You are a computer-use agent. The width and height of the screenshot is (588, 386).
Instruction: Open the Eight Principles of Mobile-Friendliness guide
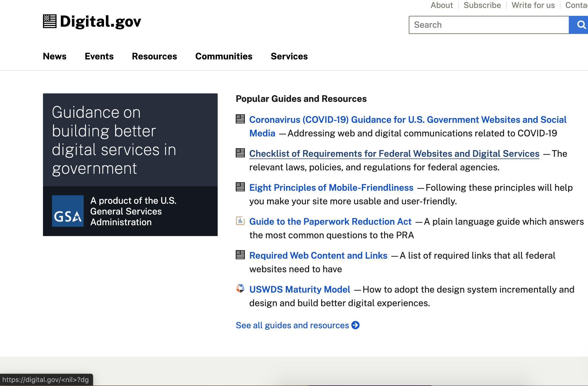[331, 187]
